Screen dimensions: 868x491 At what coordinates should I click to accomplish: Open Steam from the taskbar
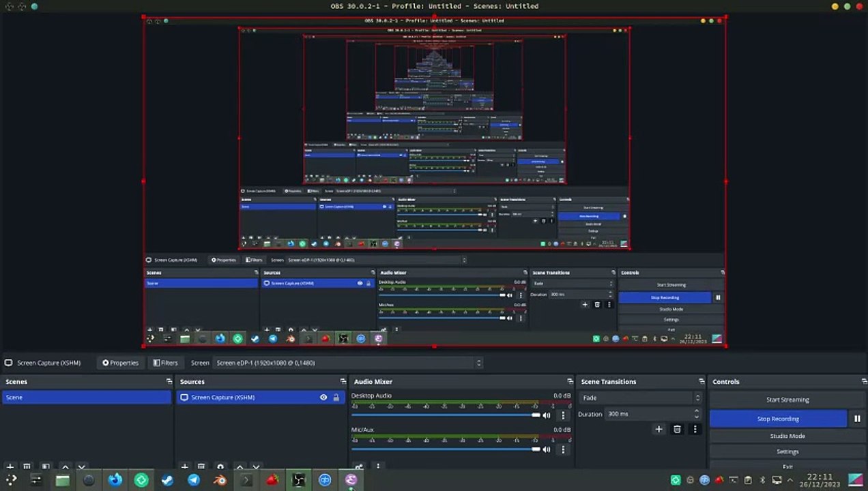[x=167, y=480]
